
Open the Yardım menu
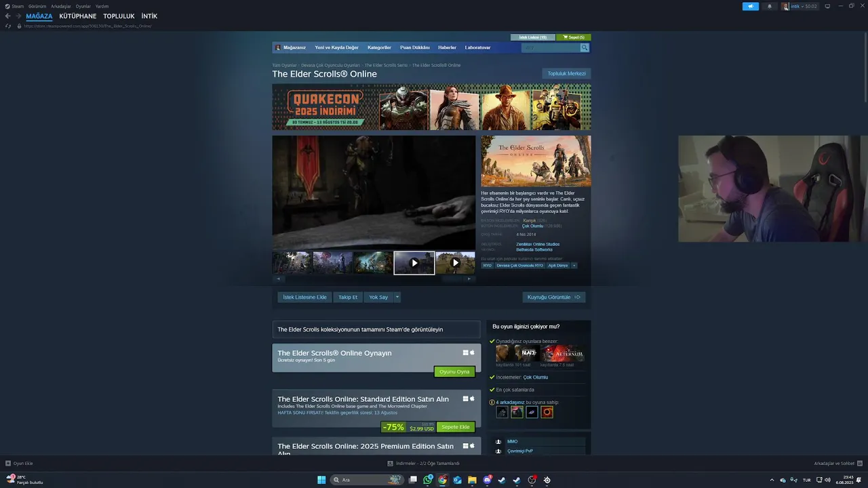pyautogui.click(x=102, y=6)
